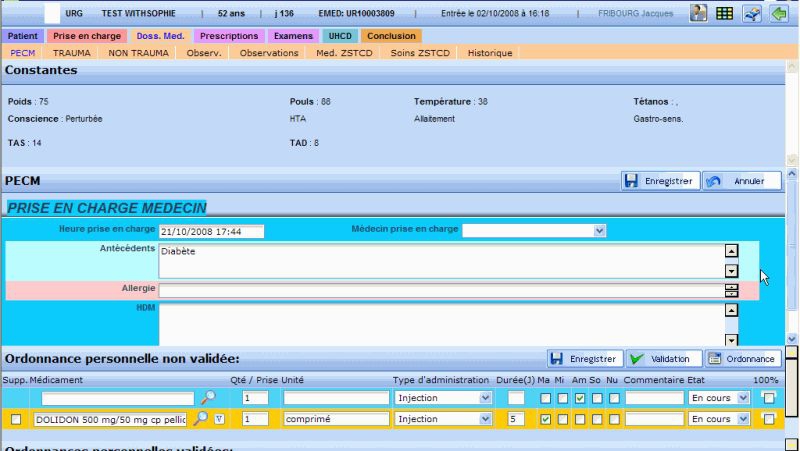Click the patient bed icon in header
The image size is (800, 451).
(x=751, y=13)
